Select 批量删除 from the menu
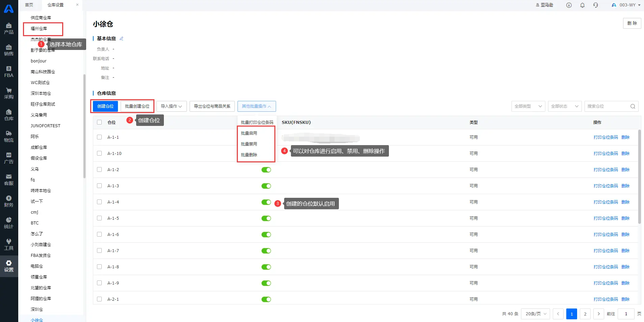644x322 pixels. (x=249, y=155)
